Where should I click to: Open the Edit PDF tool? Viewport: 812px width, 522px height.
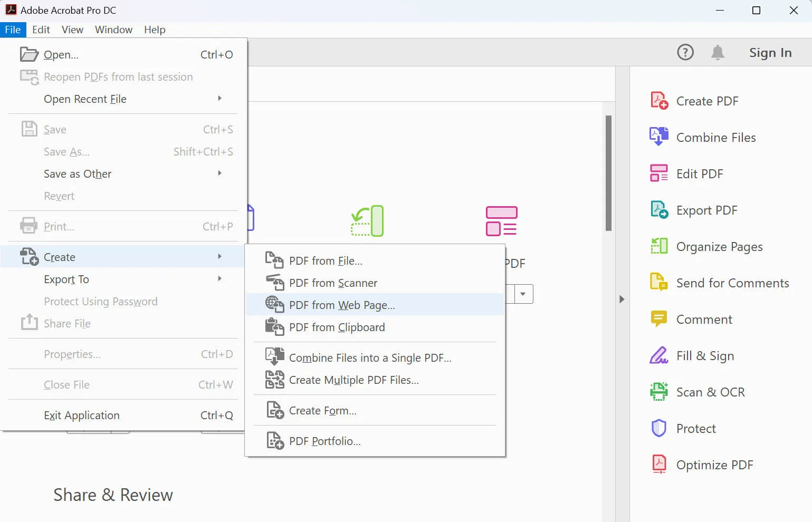coord(700,173)
